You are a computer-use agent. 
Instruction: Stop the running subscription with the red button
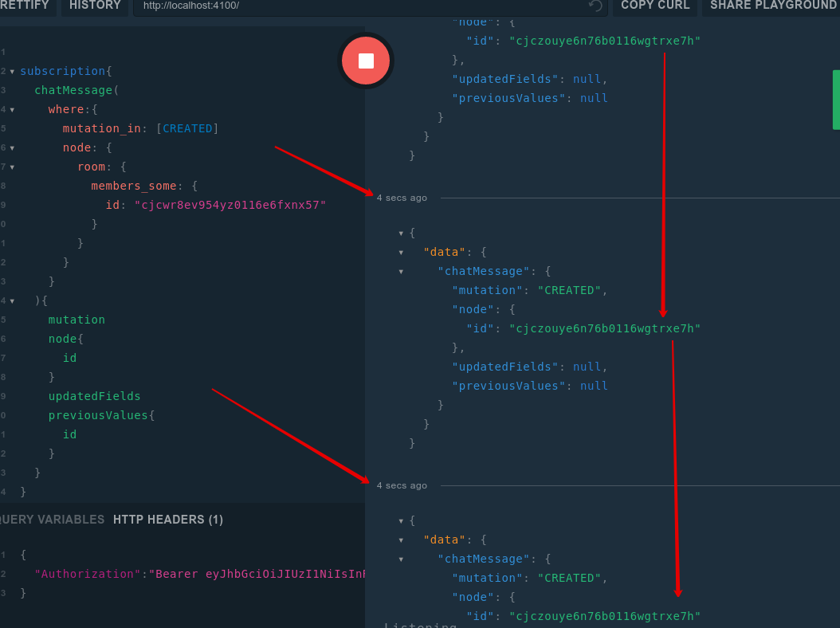coord(366,61)
